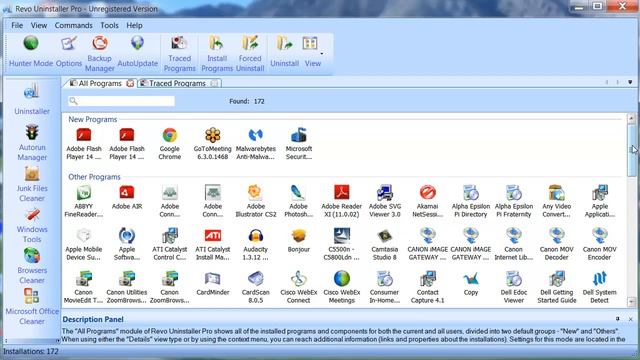This screenshot has width=640, height=360.
Task: Click the program search field
Action: (x=121, y=101)
